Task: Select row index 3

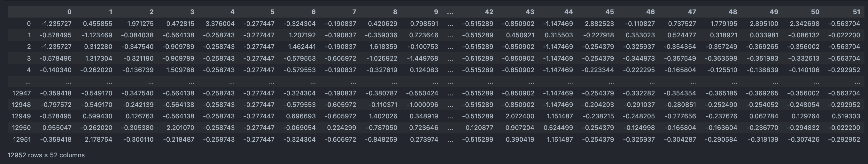Action: point(29,58)
